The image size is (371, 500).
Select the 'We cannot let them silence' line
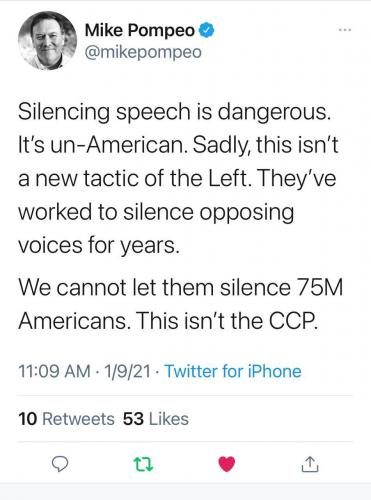coord(180,287)
